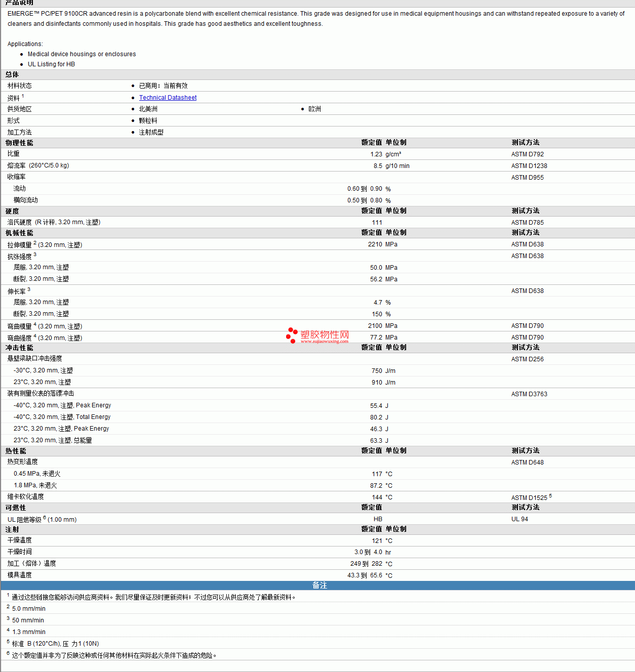The width and height of the screenshot is (635, 672).
Task: Click the mold temperature value '43.3 到 65.6'
Action: (x=365, y=576)
